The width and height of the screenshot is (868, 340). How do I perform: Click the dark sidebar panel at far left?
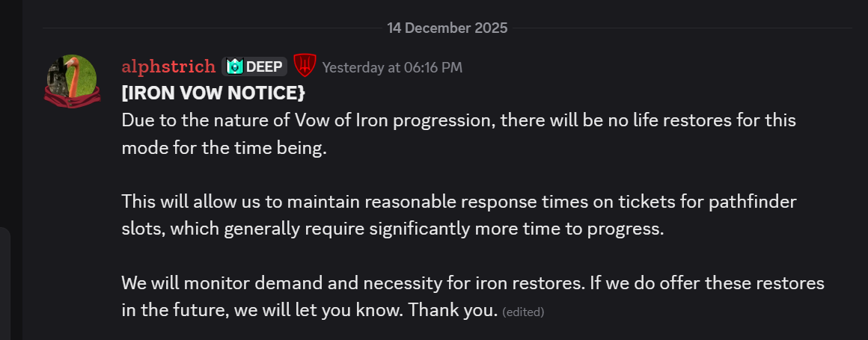click(x=10, y=149)
